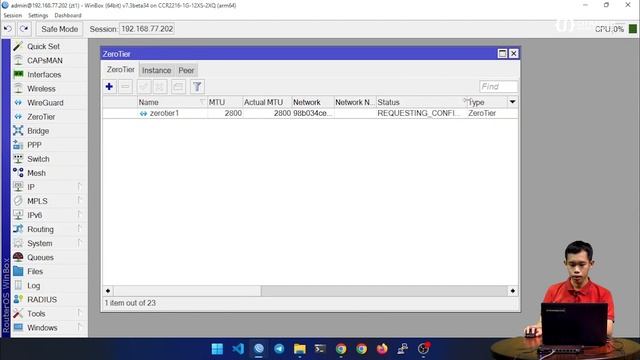Screen dimensions: 640x360
Task: Sort by the Type column header
Action: (486, 102)
